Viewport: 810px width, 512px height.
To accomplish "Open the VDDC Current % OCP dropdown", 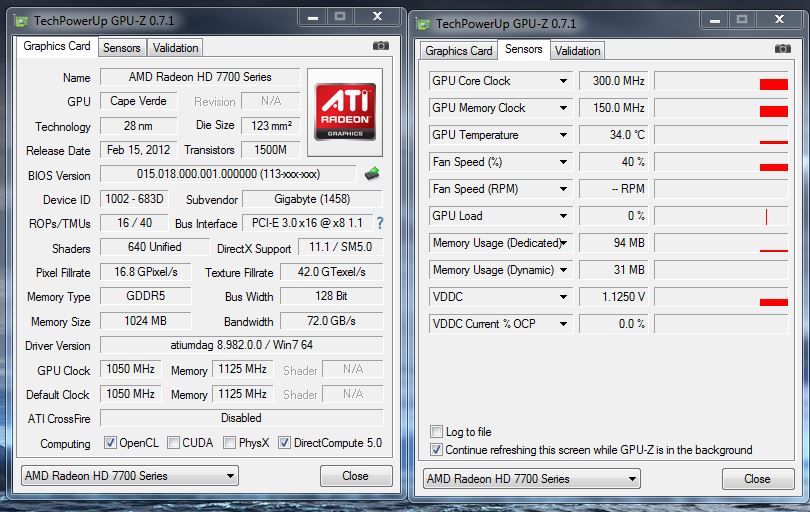I will point(564,324).
